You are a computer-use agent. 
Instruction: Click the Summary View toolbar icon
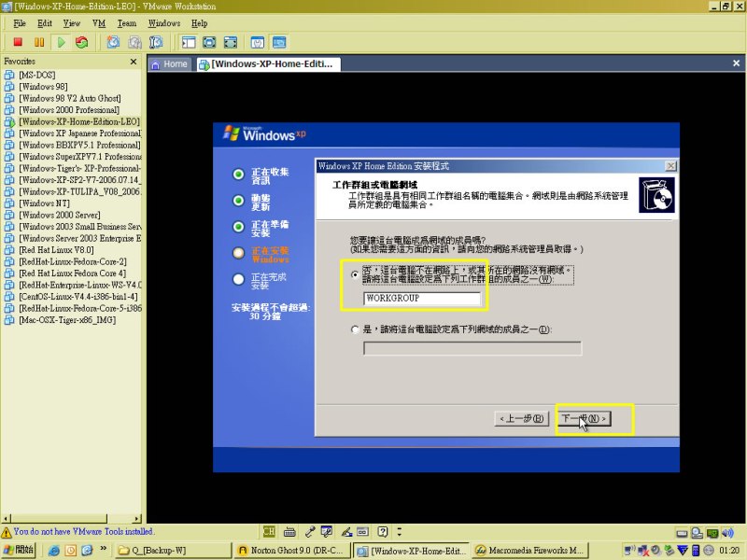258,42
